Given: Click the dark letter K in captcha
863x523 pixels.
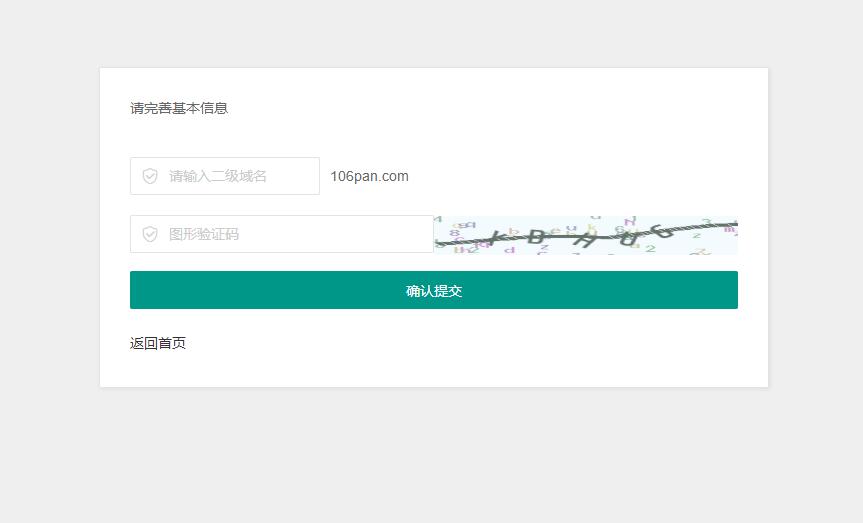Looking at the screenshot, I should pyautogui.click(x=497, y=238).
